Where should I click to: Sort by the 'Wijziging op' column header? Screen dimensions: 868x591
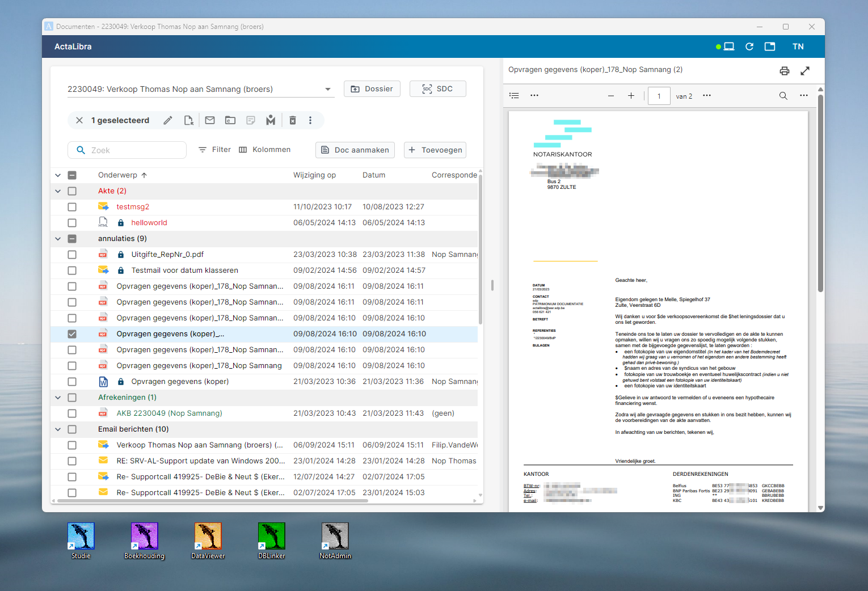pyautogui.click(x=314, y=175)
